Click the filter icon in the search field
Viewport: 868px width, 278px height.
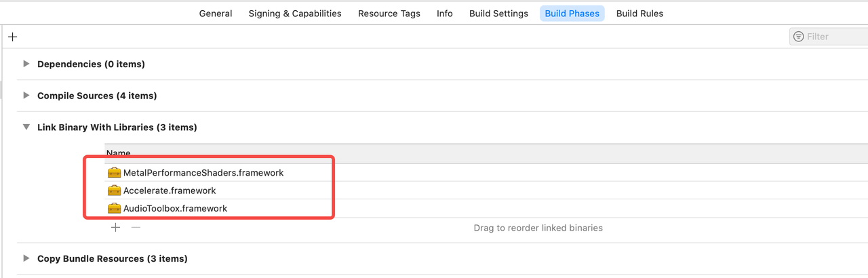point(799,37)
